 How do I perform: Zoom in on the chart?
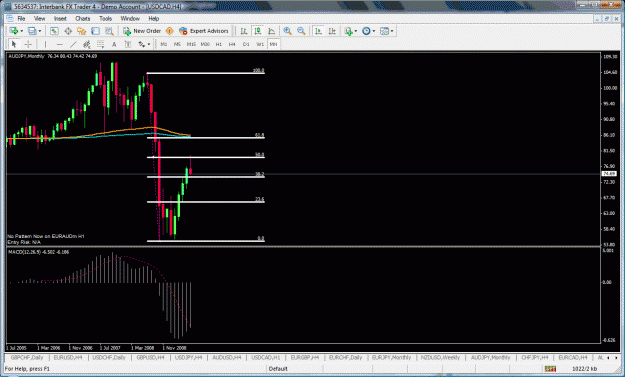pos(287,31)
